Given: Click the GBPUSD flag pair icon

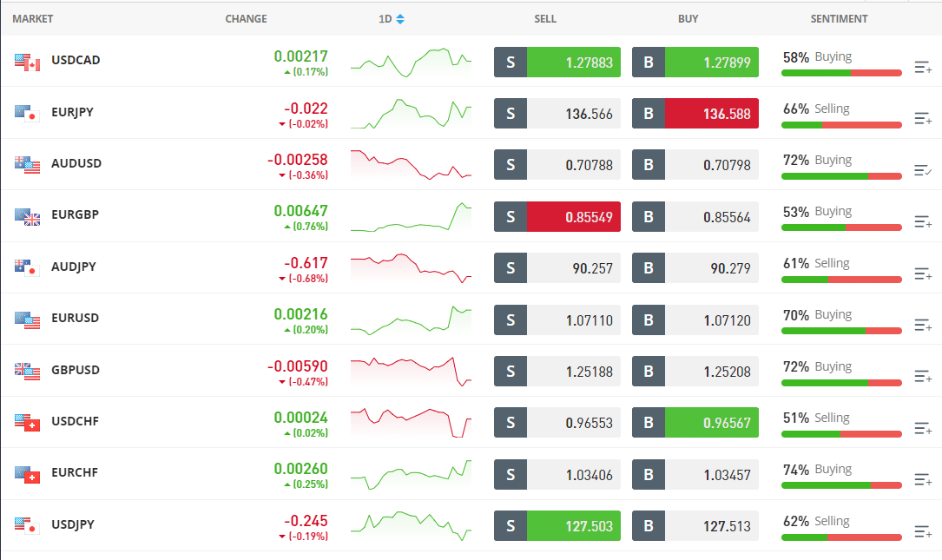Looking at the screenshot, I should (28, 371).
